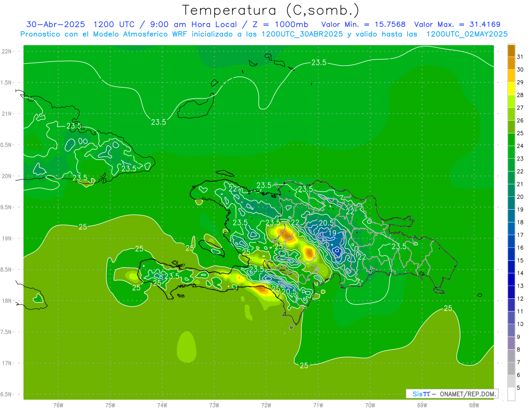Click the "71W" longitude axis label
The height and width of the screenshot is (411, 532).
pos(318,405)
